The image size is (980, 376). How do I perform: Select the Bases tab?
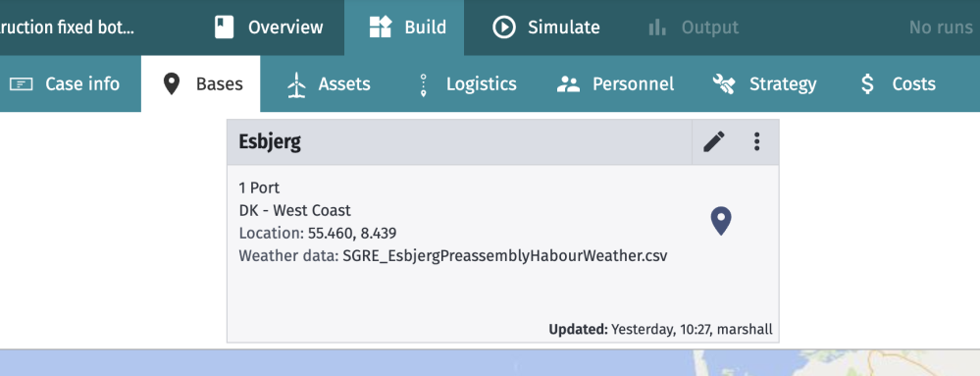(x=201, y=83)
